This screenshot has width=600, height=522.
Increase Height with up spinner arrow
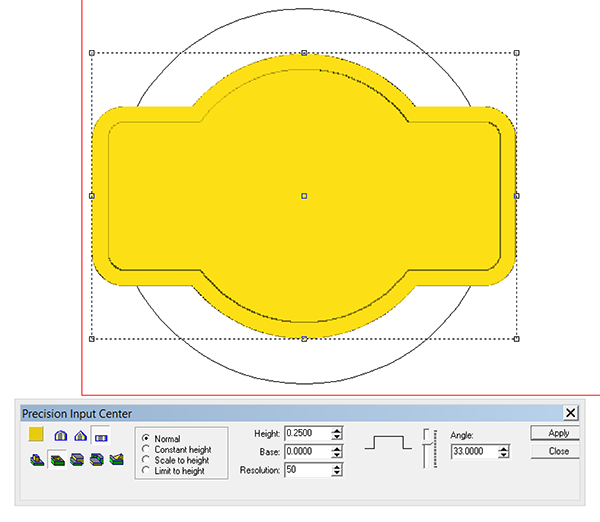[x=337, y=431]
